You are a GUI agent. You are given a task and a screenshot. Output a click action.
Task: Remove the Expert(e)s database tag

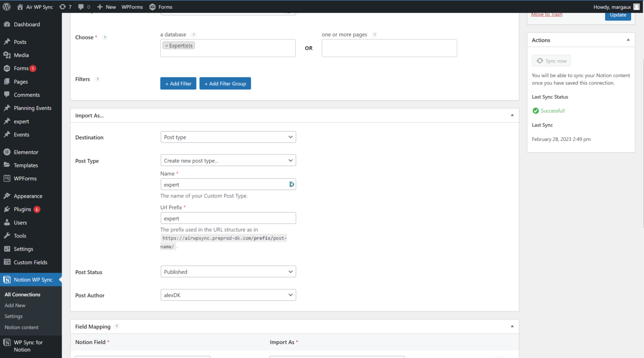(x=166, y=45)
